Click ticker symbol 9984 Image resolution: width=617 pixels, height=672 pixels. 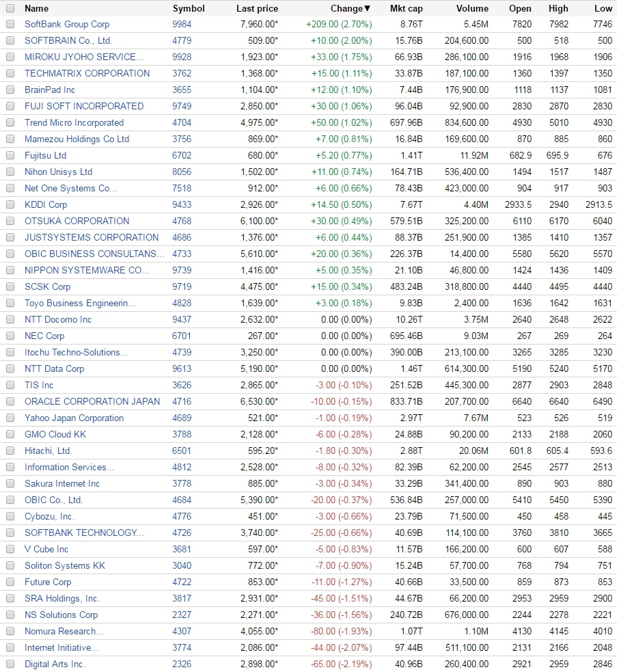(182, 25)
